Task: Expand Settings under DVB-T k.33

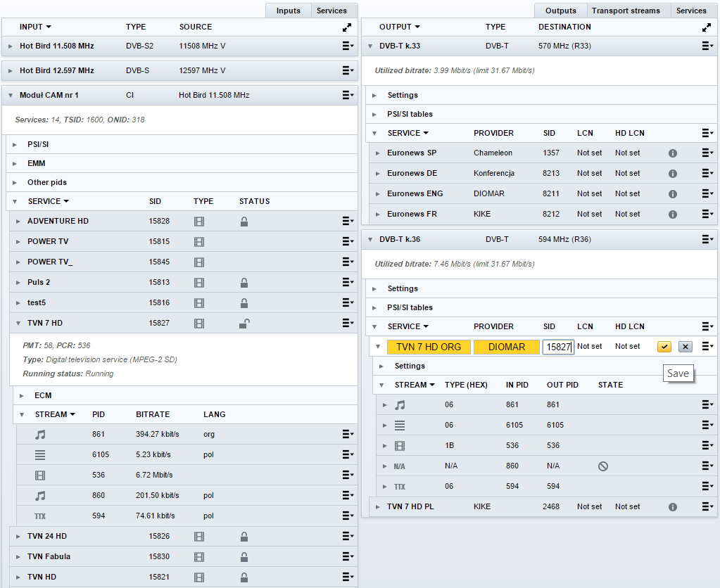Action: tap(374, 96)
